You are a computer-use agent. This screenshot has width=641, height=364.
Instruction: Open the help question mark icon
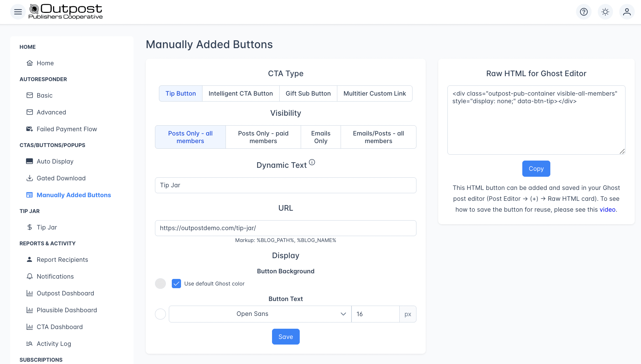584,12
